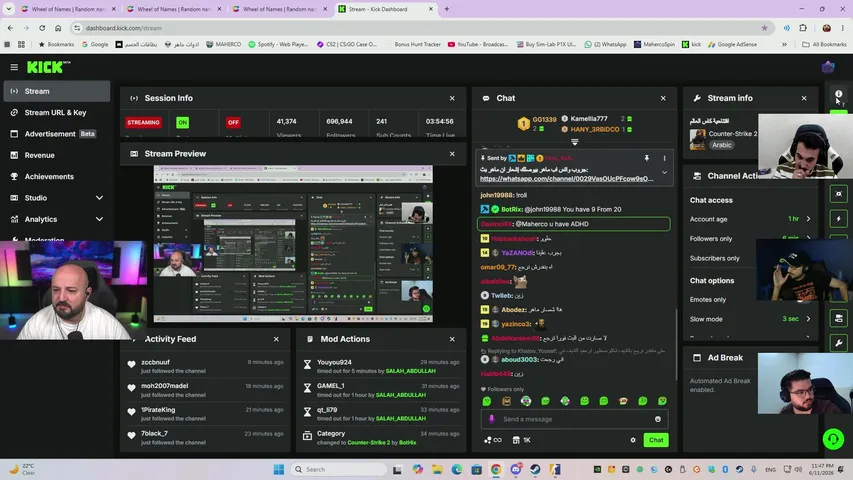This screenshot has height=480, width=853.
Task: Click the points infinity icon below chat
Action: (x=493, y=440)
